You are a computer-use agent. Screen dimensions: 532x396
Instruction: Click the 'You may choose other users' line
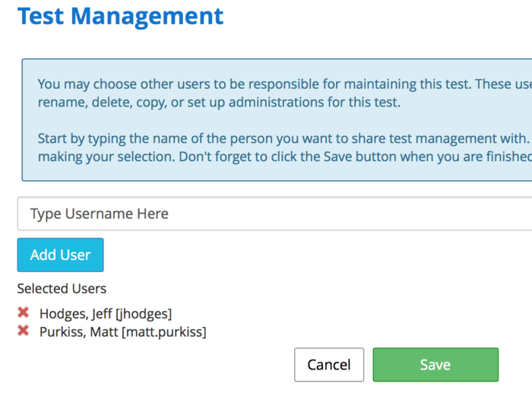pyautogui.click(x=281, y=84)
